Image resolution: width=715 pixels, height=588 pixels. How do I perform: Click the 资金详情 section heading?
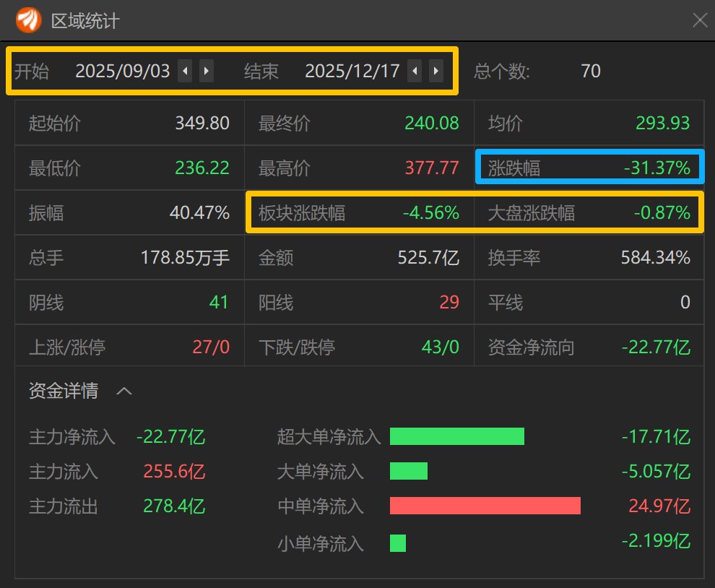coord(64,392)
